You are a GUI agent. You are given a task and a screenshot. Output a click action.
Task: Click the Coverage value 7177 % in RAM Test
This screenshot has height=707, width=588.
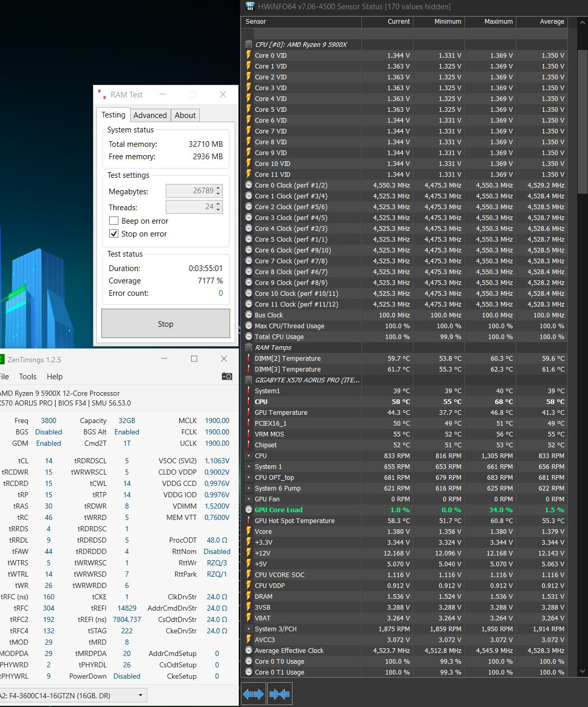click(x=210, y=281)
